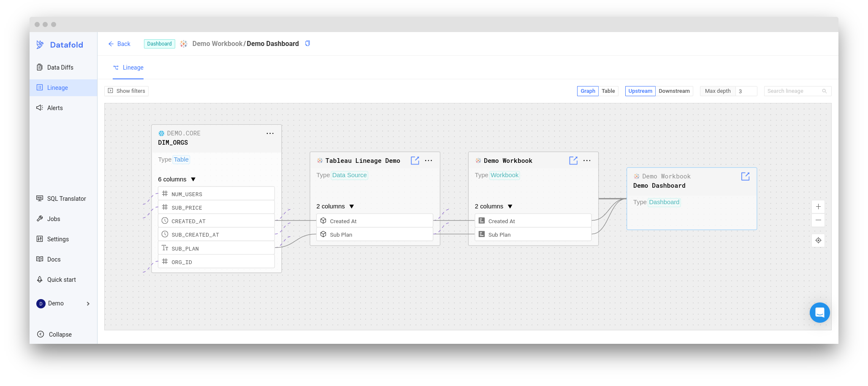Screen dimensions: 868x386
Task: Click the Tableau icon on Demo Dashboard node
Action: (637, 176)
